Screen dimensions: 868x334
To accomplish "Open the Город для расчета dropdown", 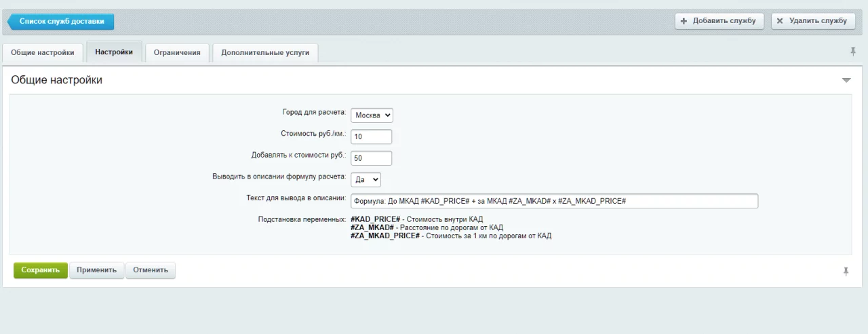I will pos(373,115).
